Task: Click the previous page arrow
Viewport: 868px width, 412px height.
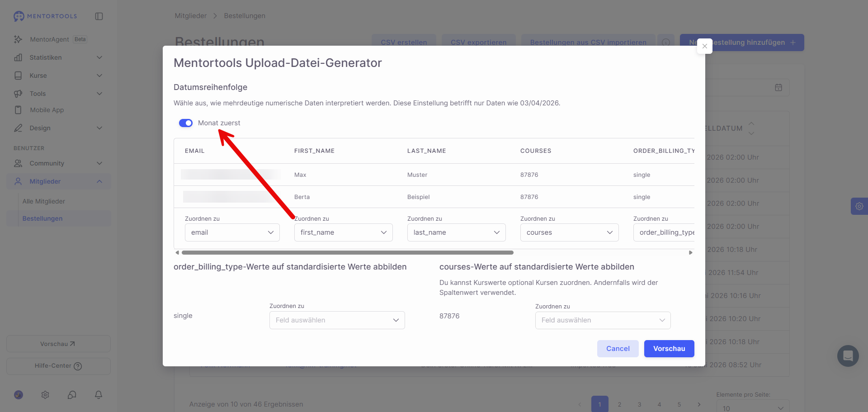Action: pos(580,404)
